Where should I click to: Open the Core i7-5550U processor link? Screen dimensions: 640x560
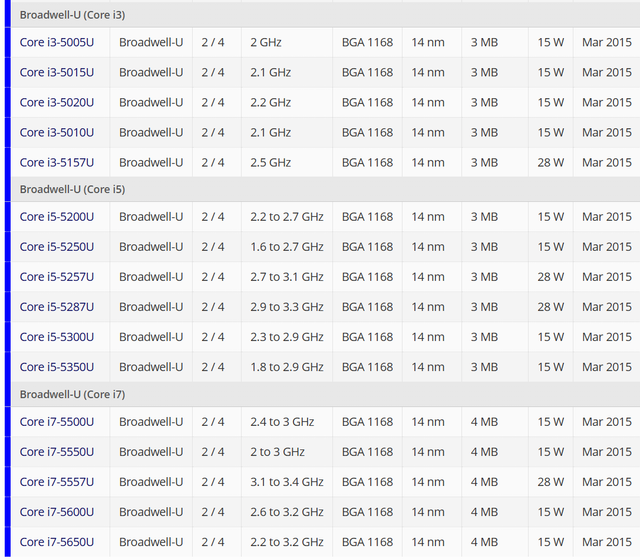pos(57,452)
